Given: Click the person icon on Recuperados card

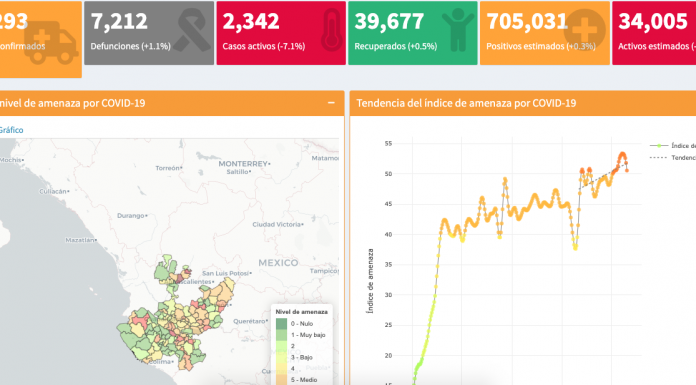Looking at the screenshot, I should [458, 30].
